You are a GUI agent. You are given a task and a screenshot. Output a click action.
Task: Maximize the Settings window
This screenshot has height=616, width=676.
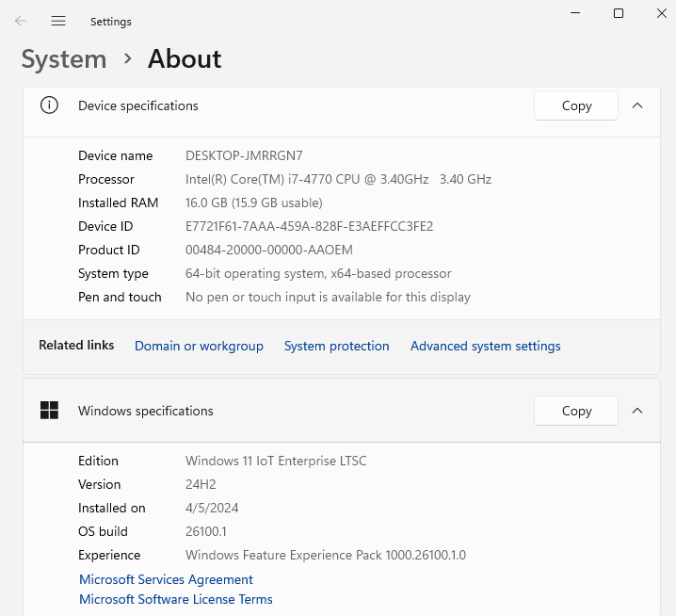619,13
